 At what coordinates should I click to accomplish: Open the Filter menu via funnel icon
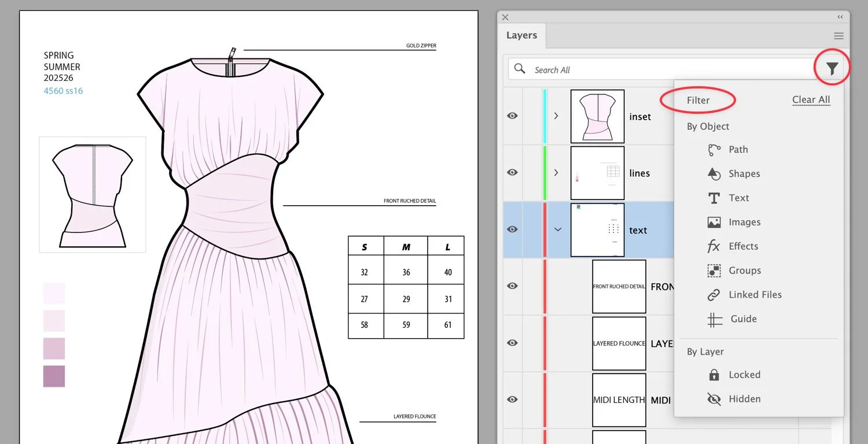coord(832,68)
